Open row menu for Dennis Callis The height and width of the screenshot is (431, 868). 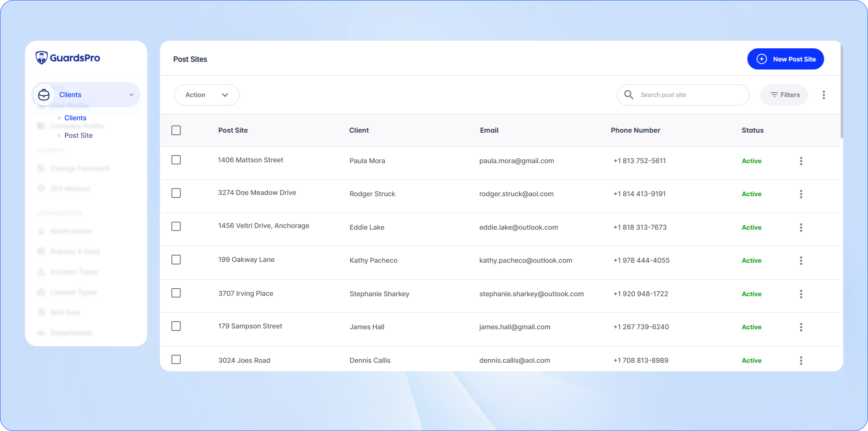(x=801, y=361)
